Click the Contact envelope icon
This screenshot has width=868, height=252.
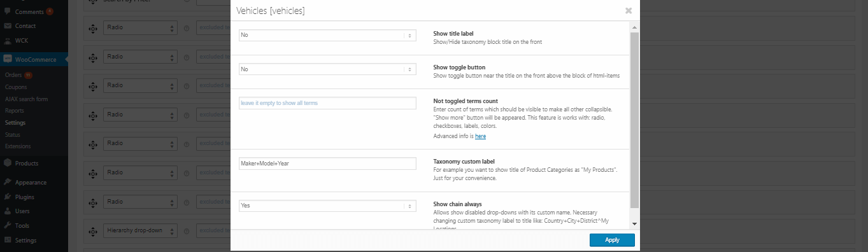8,26
